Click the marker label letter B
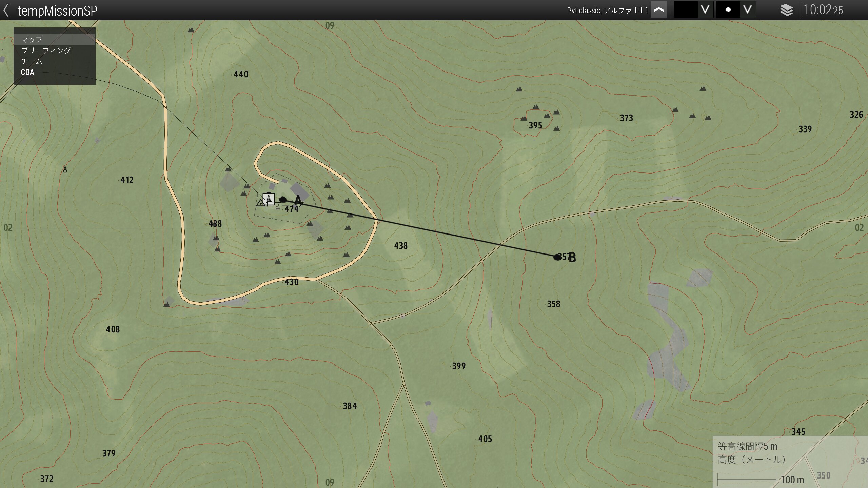 pyautogui.click(x=572, y=258)
